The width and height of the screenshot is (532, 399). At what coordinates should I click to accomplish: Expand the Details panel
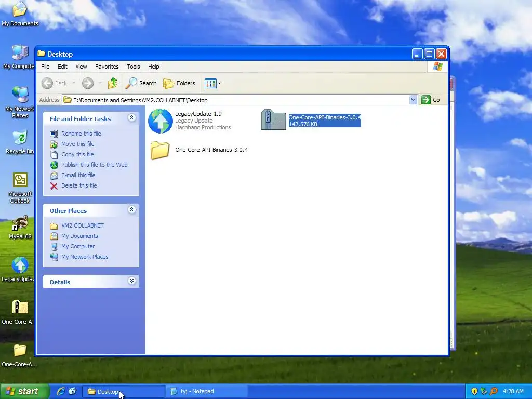point(131,281)
